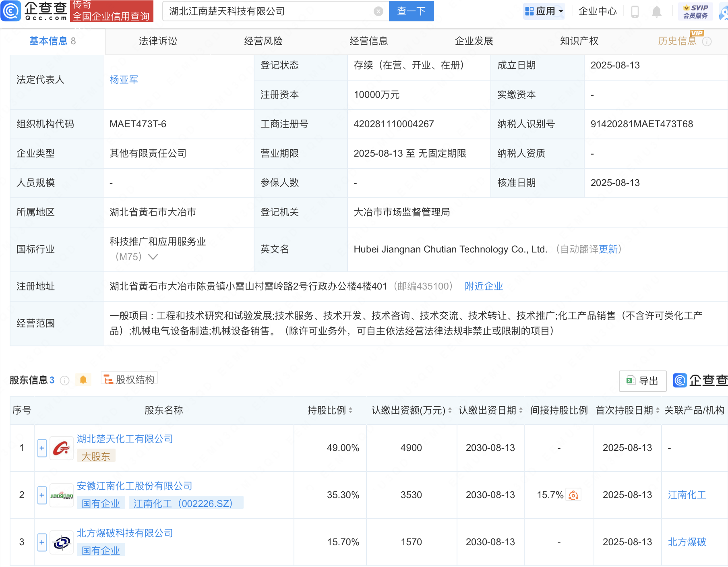Click the Qcc.com logo icon
The width and height of the screenshot is (728, 567).
coord(11,11)
